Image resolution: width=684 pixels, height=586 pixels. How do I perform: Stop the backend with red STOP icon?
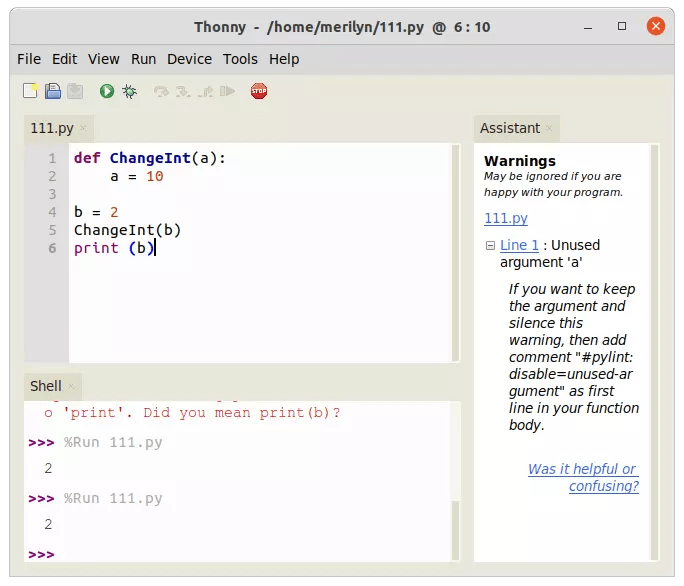(x=259, y=91)
